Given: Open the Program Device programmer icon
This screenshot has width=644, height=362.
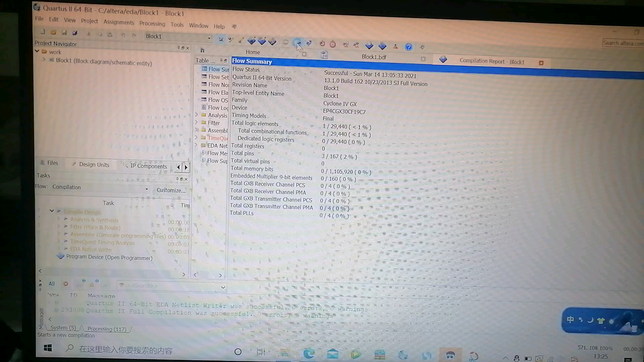Looking at the screenshot, I should point(61,256).
